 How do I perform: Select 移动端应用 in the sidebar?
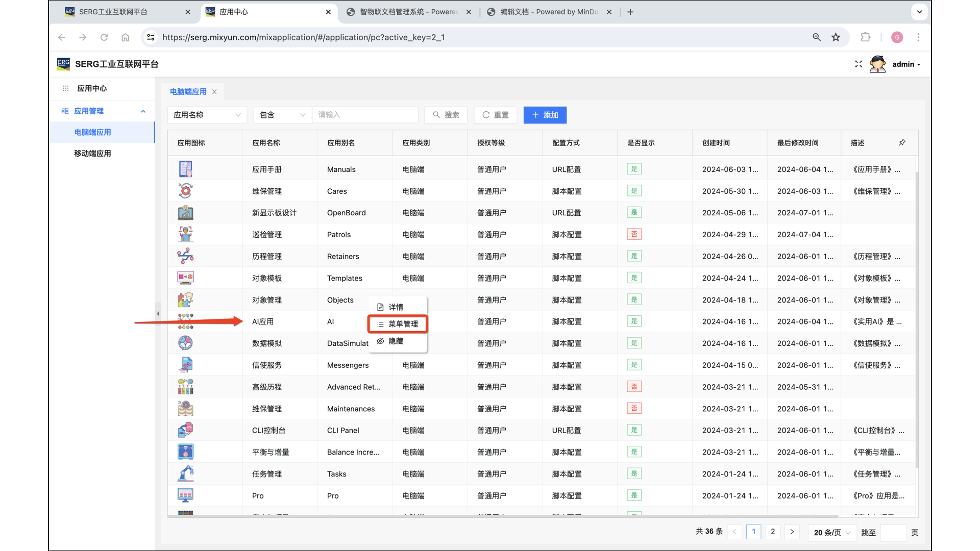click(92, 154)
